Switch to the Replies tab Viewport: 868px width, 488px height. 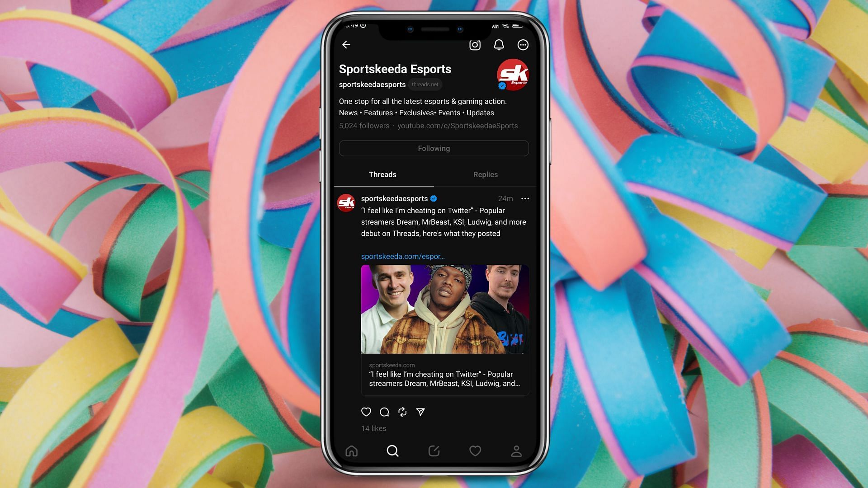485,174
